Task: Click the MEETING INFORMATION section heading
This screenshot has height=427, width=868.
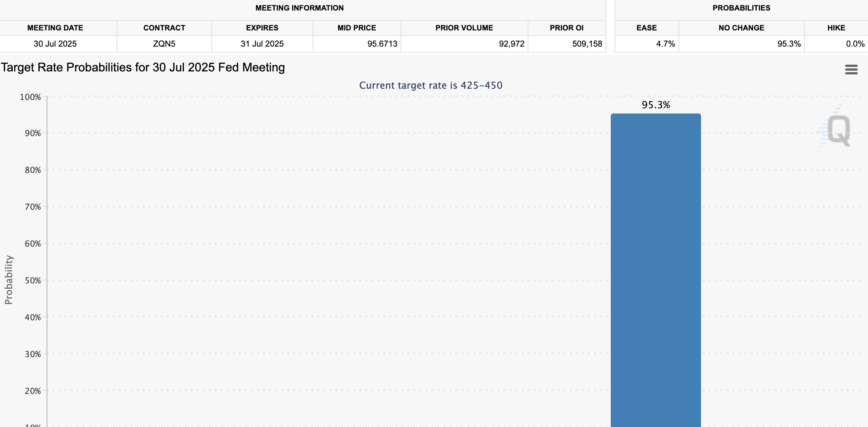Action: click(299, 8)
